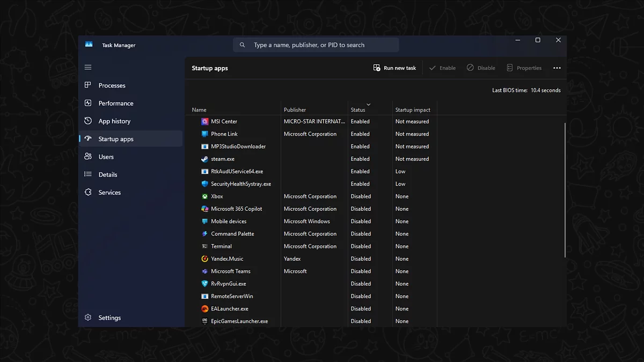Sort by Startup impact column
644x362 pixels.
(x=413, y=110)
